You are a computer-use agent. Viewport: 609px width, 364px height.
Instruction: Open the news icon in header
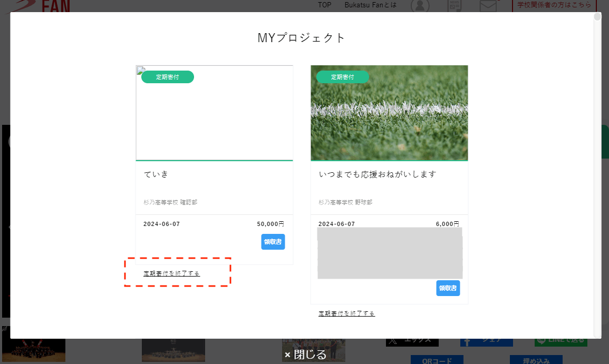tap(455, 6)
